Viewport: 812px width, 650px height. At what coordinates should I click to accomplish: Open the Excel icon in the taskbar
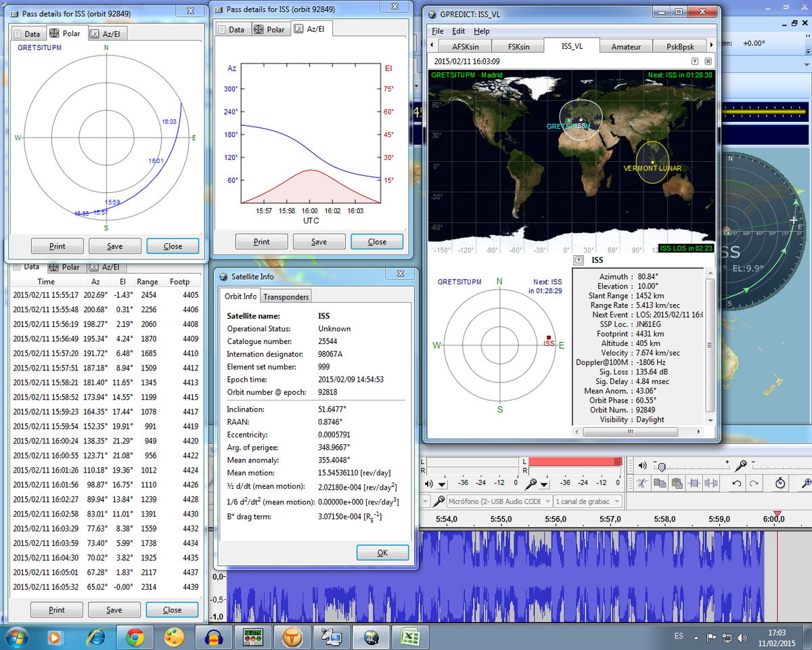pyautogui.click(x=411, y=637)
